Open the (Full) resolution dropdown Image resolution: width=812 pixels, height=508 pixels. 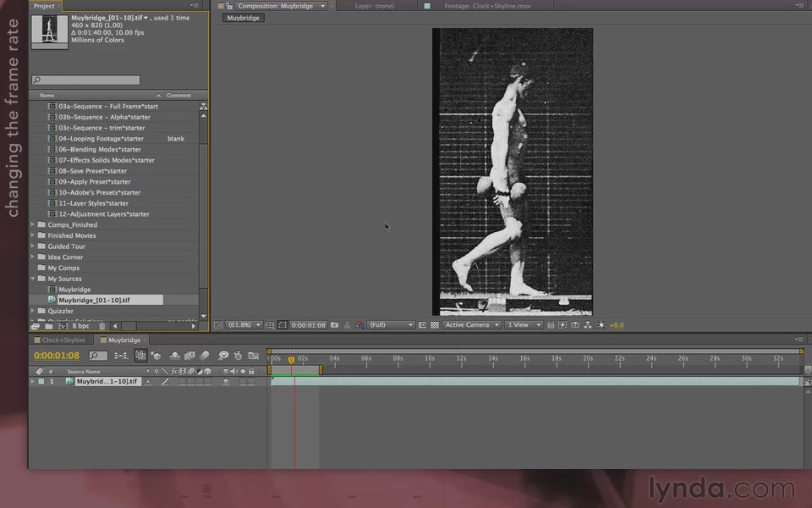(391, 325)
